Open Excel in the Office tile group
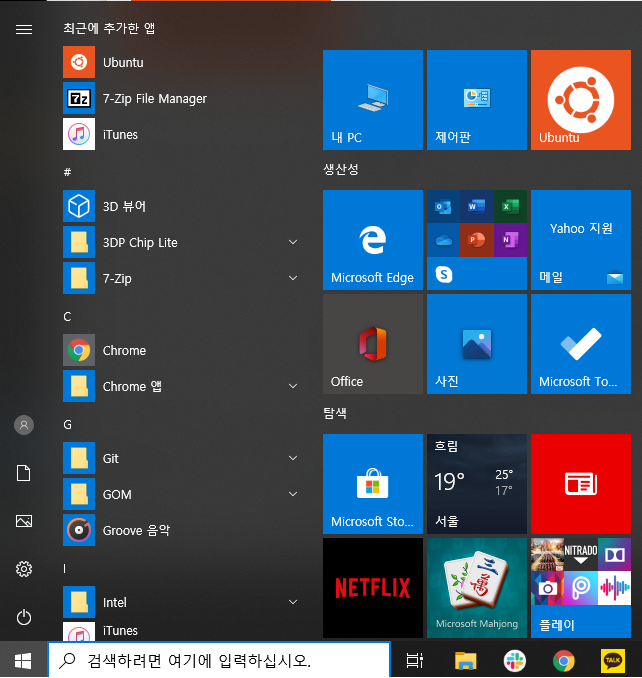The width and height of the screenshot is (642, 678). (x=510, y=207)
